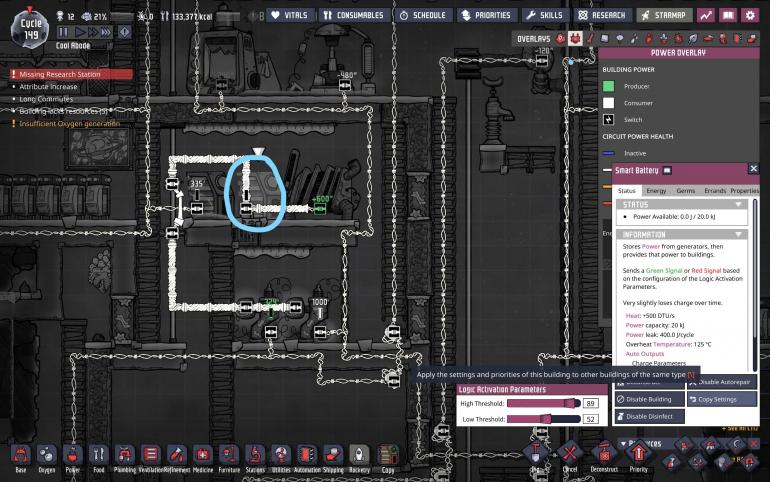Click the Low Threshold value field

coord(591,419)
